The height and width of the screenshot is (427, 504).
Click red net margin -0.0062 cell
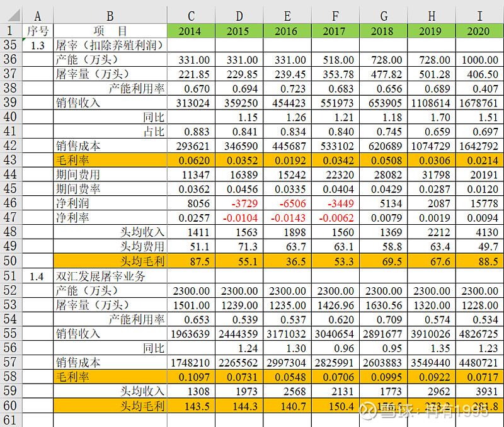point(335,217)
